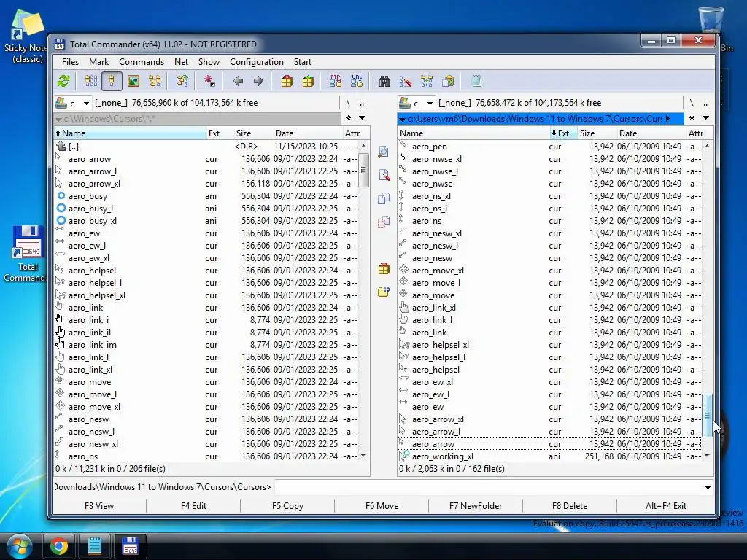Image resolution: width=747 pixels, height=560 pixels.
Task: Open the right panel drive dropdown
Action: click(x=430, y=103)
